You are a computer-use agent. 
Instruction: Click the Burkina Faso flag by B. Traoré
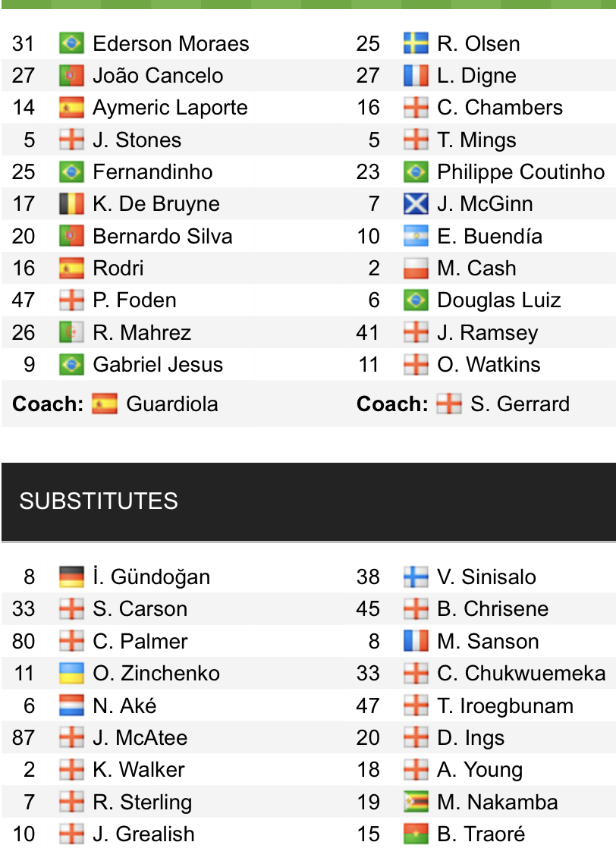click(416, 834)
